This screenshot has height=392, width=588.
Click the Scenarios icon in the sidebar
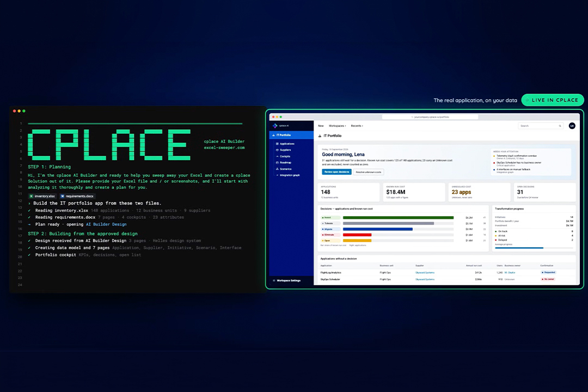coord(277,169)
